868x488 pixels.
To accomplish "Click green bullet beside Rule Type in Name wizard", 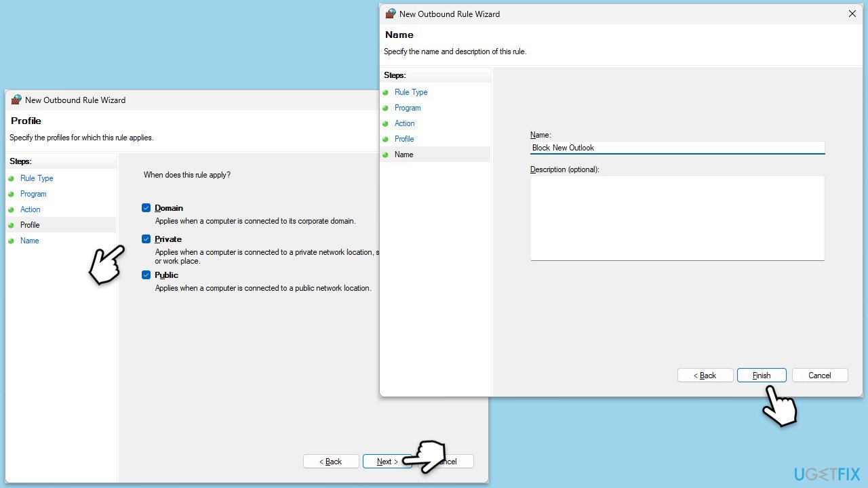I will coord(386,92).
